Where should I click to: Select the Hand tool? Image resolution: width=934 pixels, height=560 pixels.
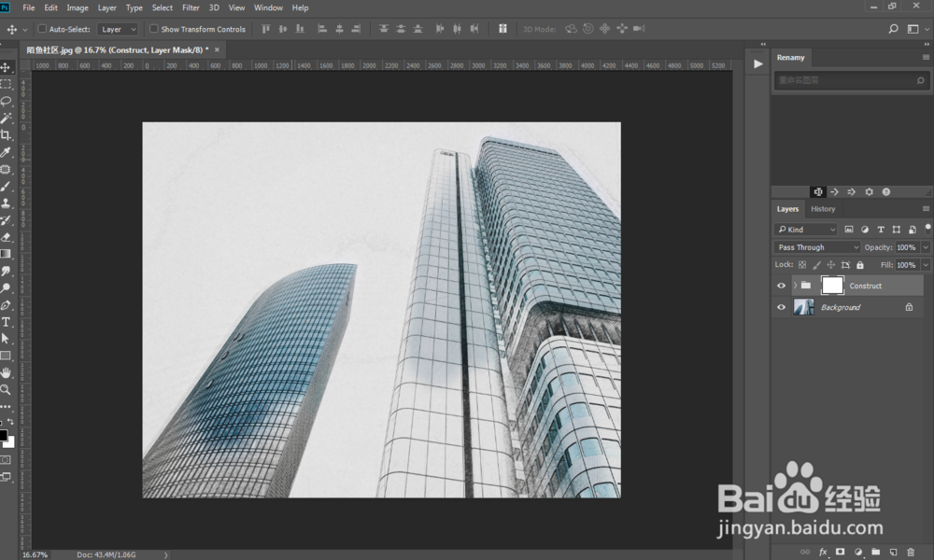click(6, 372)
